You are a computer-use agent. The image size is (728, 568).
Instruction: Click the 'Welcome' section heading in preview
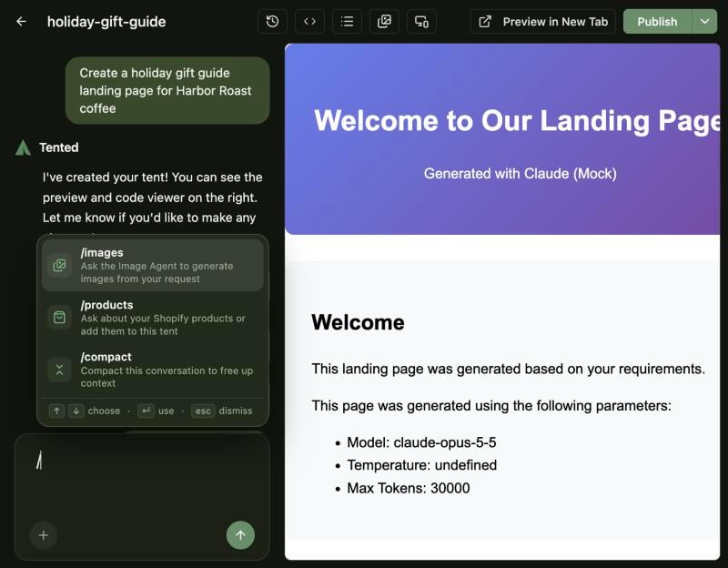point(358,322)
